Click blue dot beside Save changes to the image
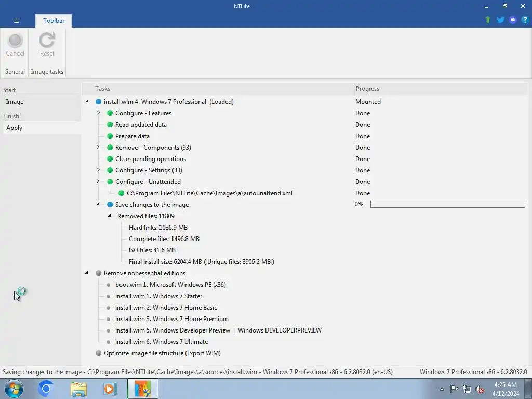 point(110,205)
